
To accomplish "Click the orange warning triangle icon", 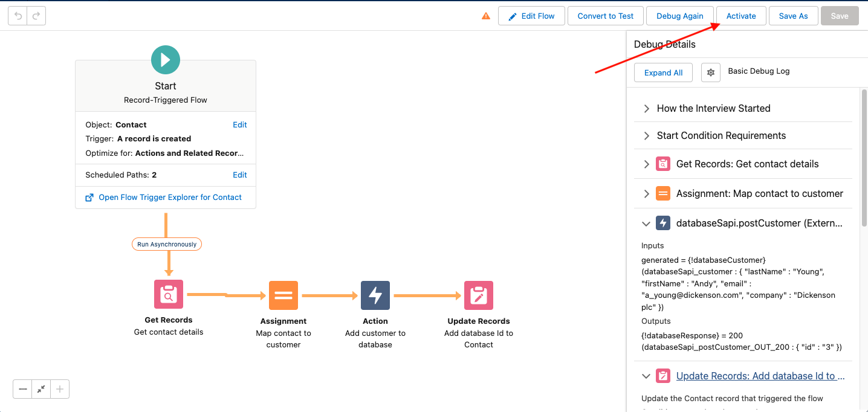I will [x=486, y=16].
